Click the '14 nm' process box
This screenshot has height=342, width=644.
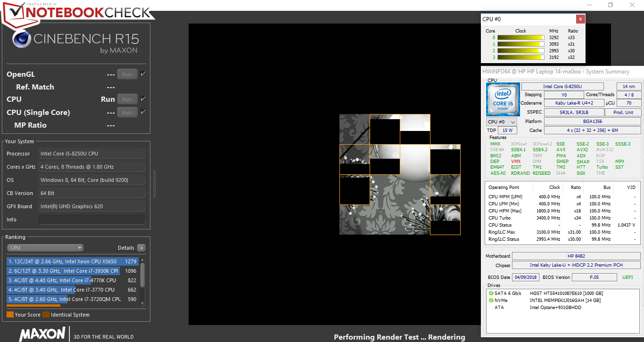point(628,87)
